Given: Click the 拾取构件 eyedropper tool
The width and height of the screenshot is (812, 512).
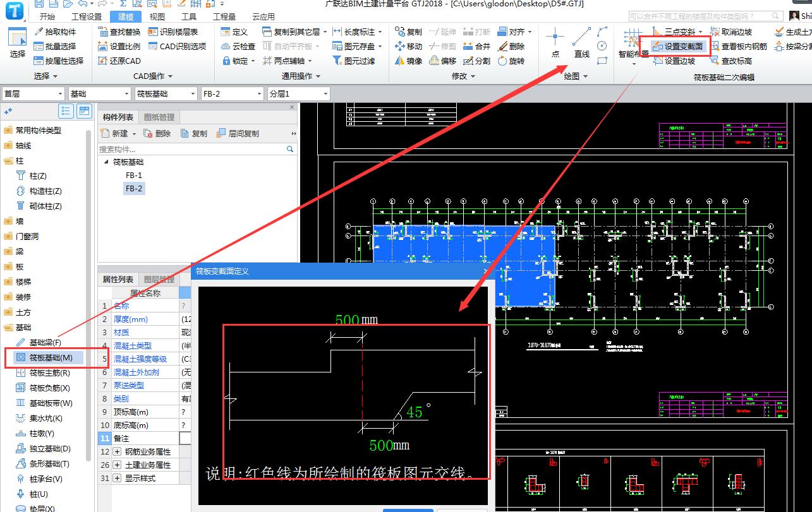Looking at the screenshot, I should pos(55,32).
